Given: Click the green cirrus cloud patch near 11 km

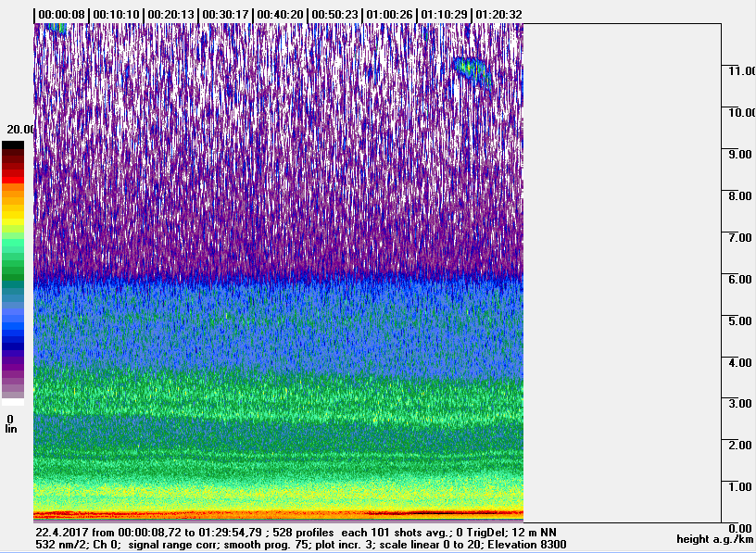Looking at the screenshot, I should [472, 71].
